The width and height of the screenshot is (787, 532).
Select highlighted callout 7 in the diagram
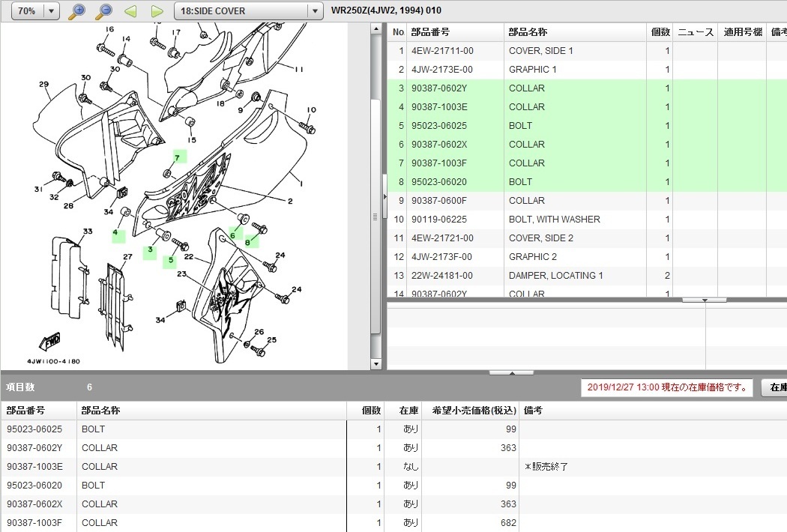(178, 157)
